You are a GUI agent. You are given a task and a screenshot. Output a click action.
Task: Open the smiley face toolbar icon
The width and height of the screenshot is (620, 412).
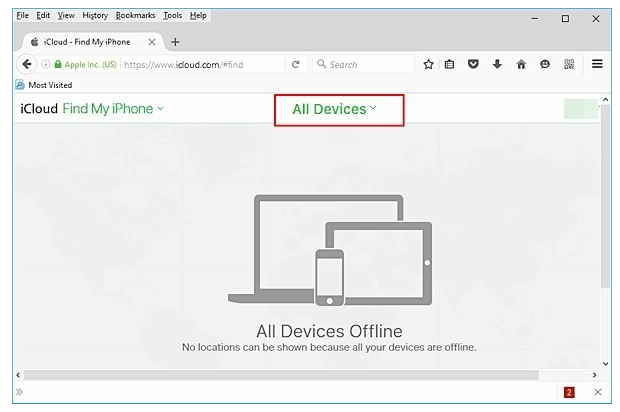coord(545,64)
